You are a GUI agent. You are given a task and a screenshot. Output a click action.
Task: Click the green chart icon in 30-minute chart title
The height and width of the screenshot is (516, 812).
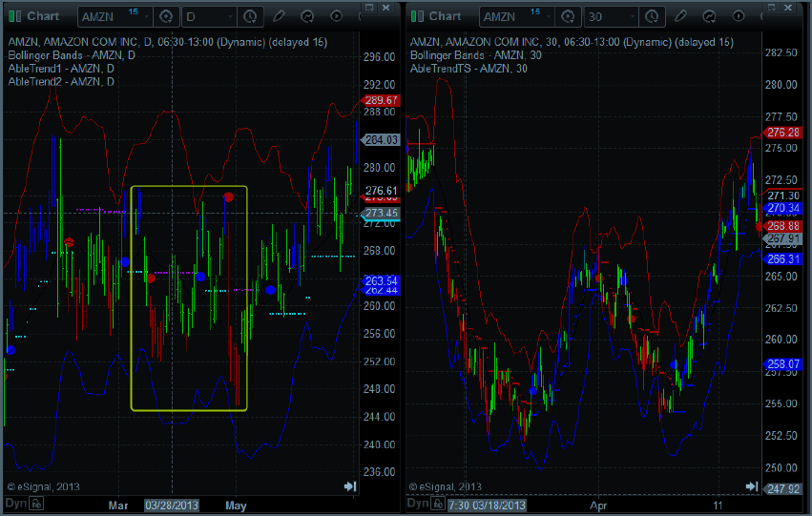(417, 16)
